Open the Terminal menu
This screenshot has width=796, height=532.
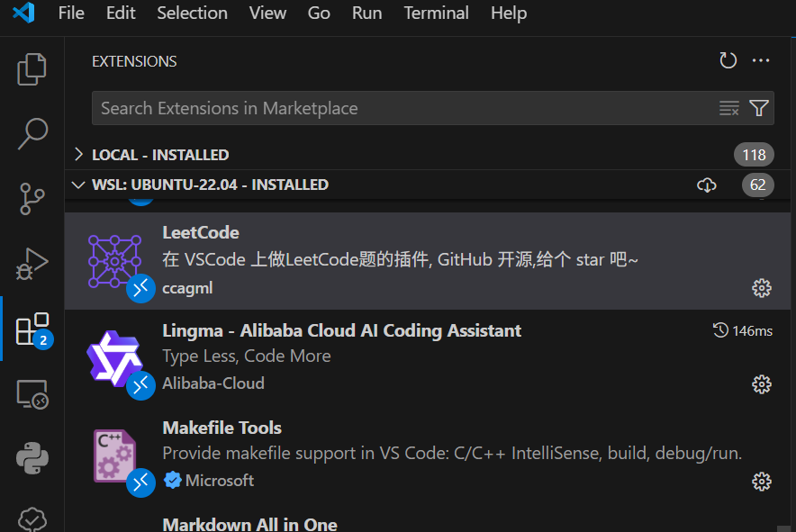point(436,14)
